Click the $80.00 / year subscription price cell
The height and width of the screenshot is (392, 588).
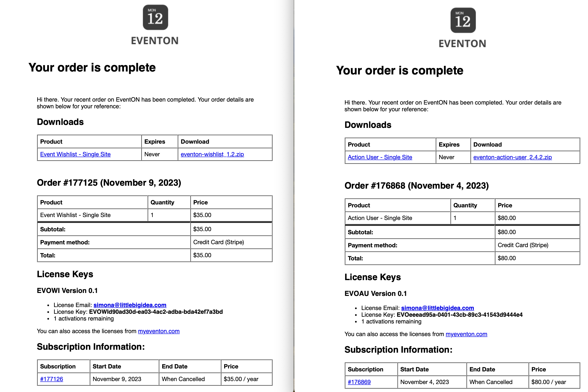click(x=554, y=382)
